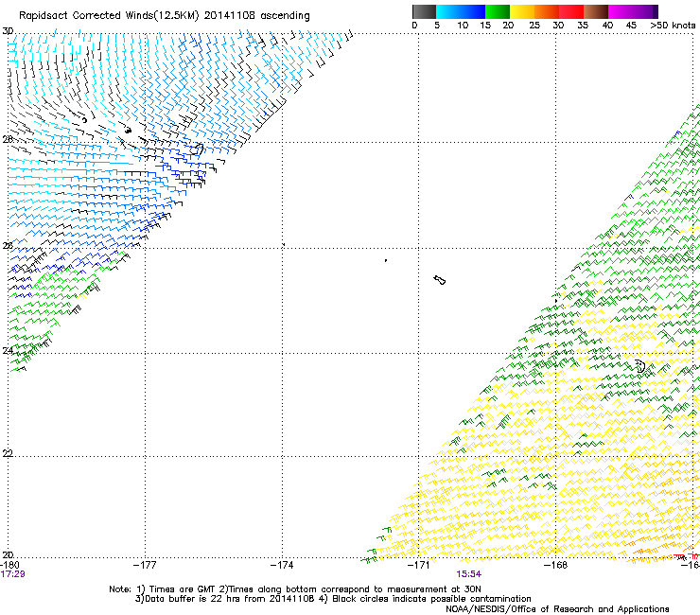The height and width of the screenshot is (615, 700).
Task: Click the longitude '-174' axis label
Action: pos(282,565)
